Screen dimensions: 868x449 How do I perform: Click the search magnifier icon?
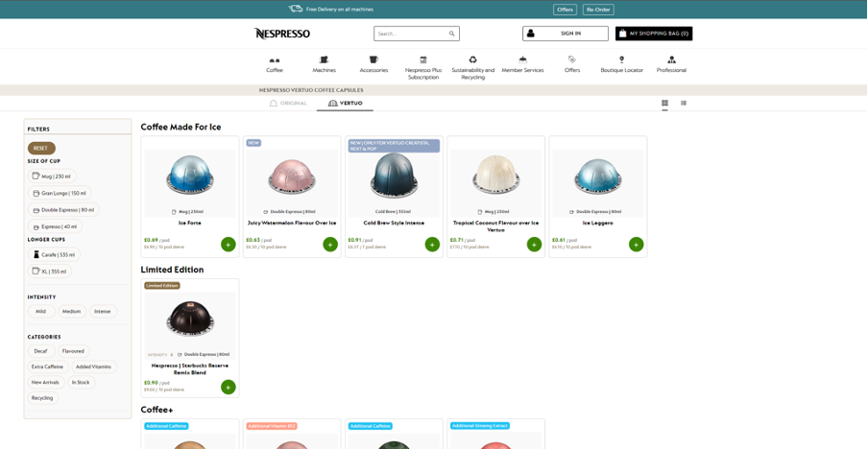point(451,34)
